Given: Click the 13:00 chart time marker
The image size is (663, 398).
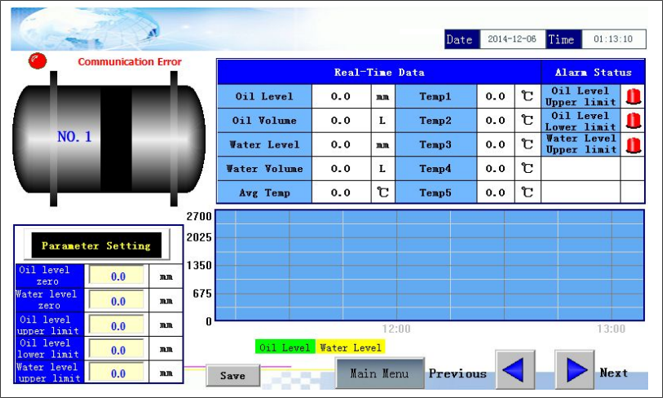Looking at the screenshot, I should click(x=611, y=329).
